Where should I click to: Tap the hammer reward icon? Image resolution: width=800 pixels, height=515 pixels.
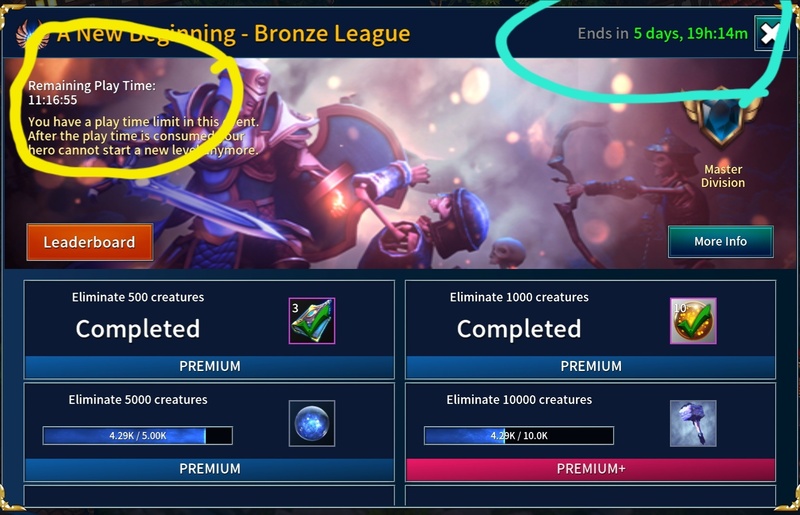point(693,423)
